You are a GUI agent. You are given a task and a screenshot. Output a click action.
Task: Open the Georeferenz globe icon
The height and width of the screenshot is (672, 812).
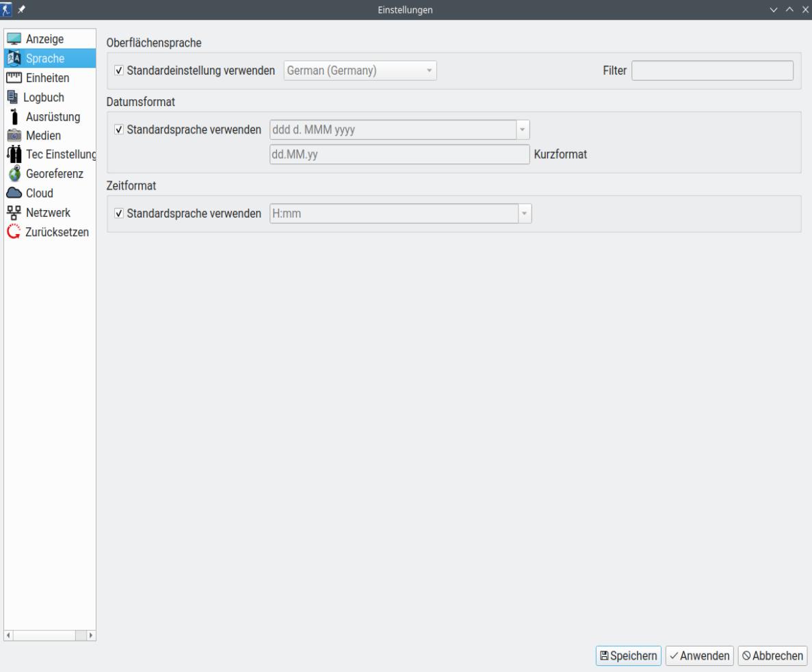click(14, 174)
